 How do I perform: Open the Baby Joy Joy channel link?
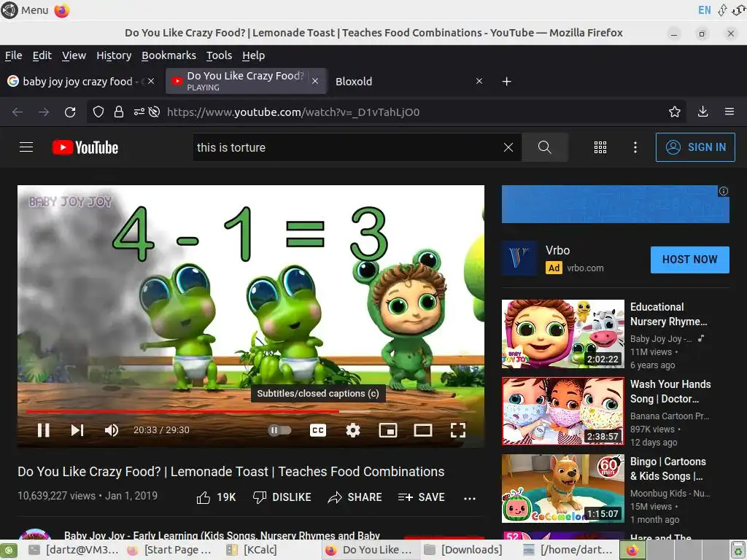coord(222,536)
